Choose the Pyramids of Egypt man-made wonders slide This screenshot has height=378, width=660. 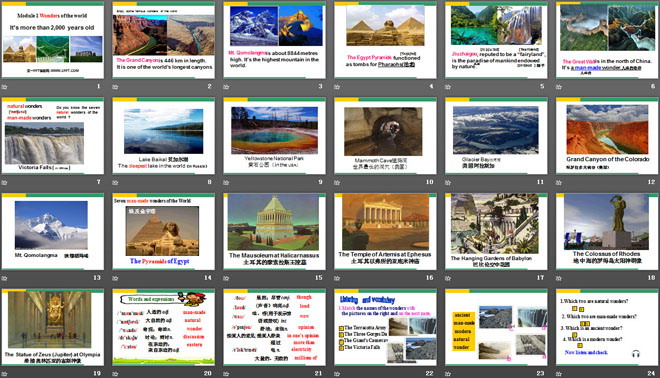click(163, 231)
